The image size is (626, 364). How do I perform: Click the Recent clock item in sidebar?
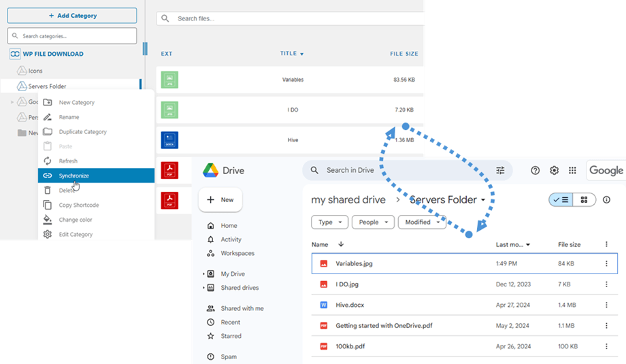[230, 322]
